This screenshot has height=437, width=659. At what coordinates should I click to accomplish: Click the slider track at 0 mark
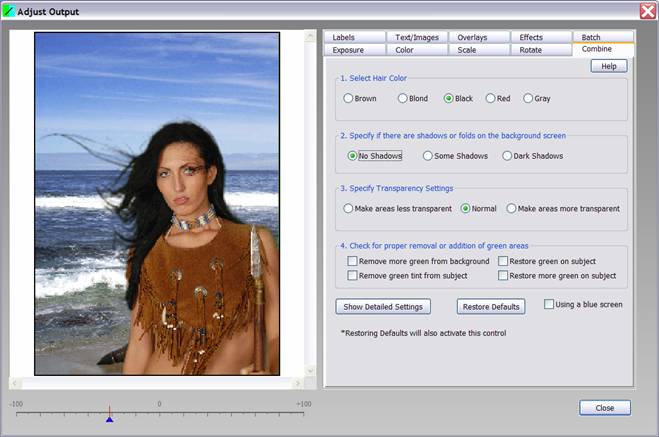click(x=159, y=414)
